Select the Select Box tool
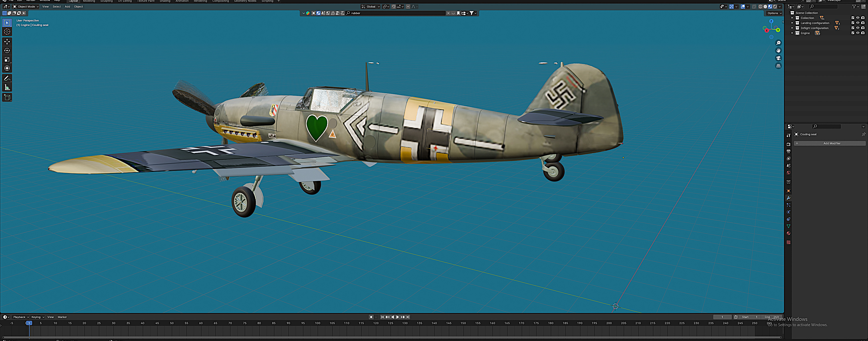This screenshot has width=868, height=341. pos(7,22)
